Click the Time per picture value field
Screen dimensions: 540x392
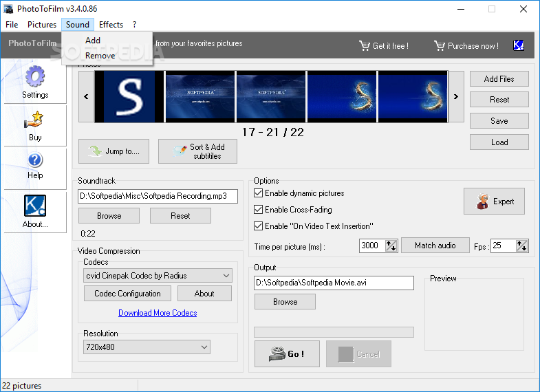[x=372, y=246]
